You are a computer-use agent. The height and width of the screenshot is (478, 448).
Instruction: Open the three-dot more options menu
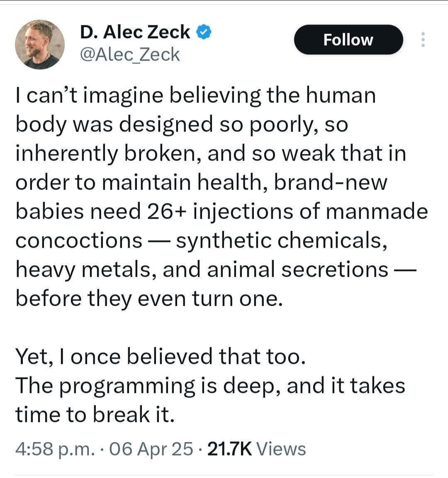423,39
